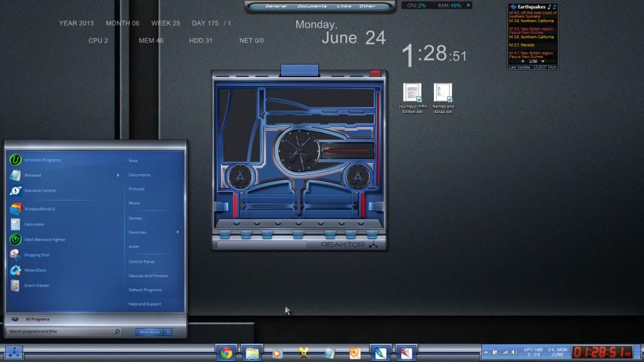Screen dimensions: 644x362
Task: Open Stardock Central
Action: [x=33, y=190]
